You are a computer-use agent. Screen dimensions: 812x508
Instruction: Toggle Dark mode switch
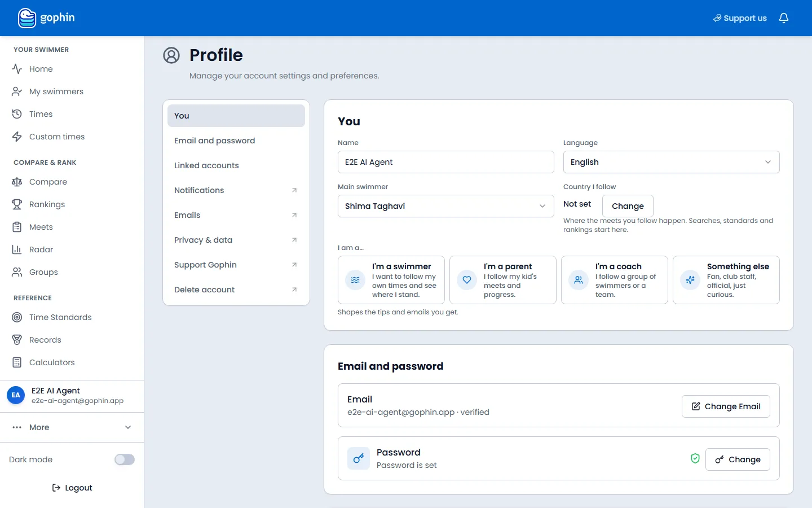(x=125, y=459)
